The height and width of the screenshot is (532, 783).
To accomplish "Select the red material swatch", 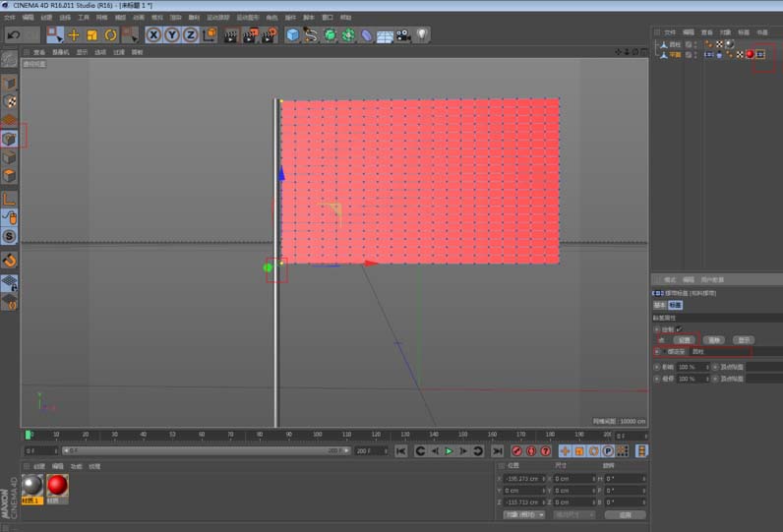I will [57, 485].
